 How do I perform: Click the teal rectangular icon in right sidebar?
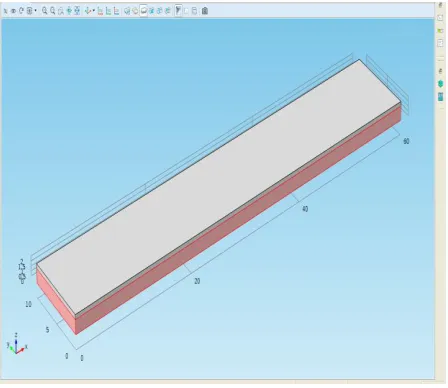[x=440, y=97]
